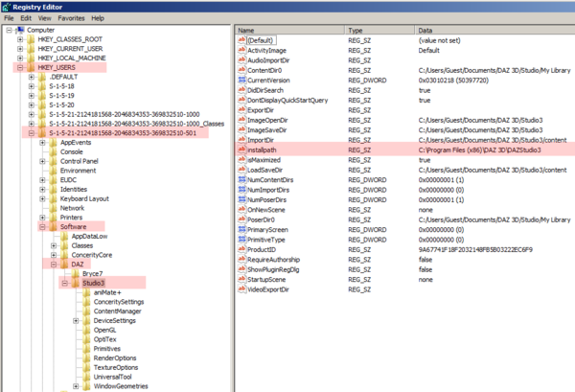This screenshot has width=575, height=392.
Task: Click the StartupScene string icon
Action: tap(241, 280)
